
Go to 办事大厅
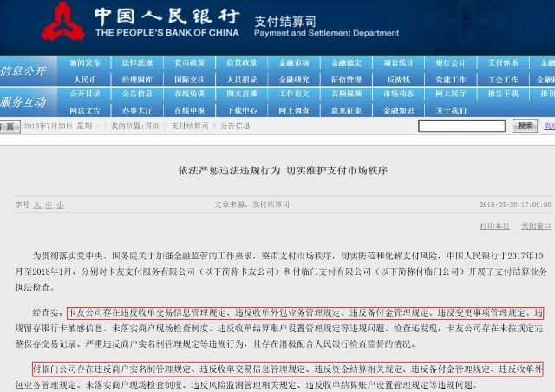pyautogui.click(x=137, y=110)
